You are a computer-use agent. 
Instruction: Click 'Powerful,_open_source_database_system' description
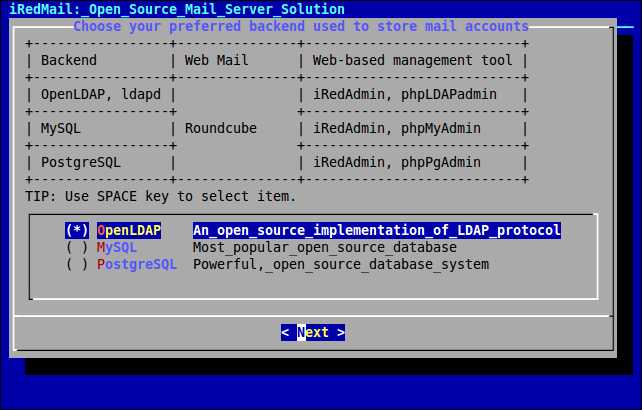[x=341, y=264]
